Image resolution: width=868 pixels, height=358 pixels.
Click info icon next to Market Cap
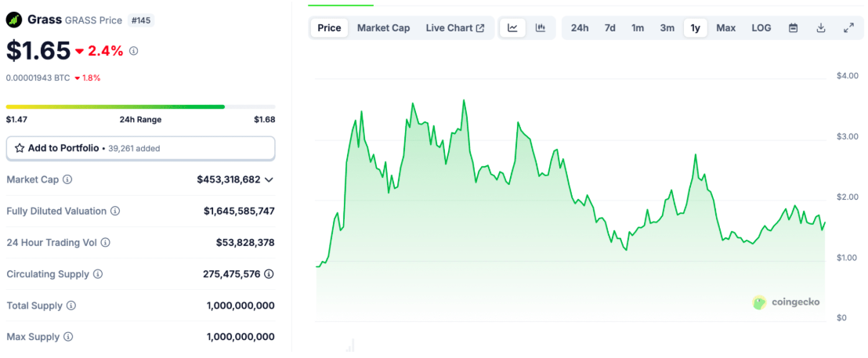pyautogui.click(x=67, y=179)
